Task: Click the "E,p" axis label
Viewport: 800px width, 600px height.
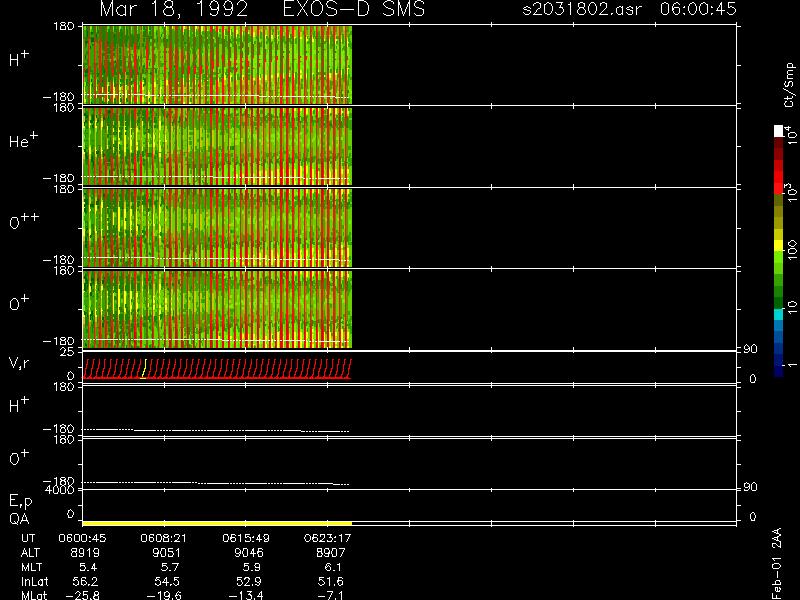Action: pyautogui.click(x=20, y=501)
